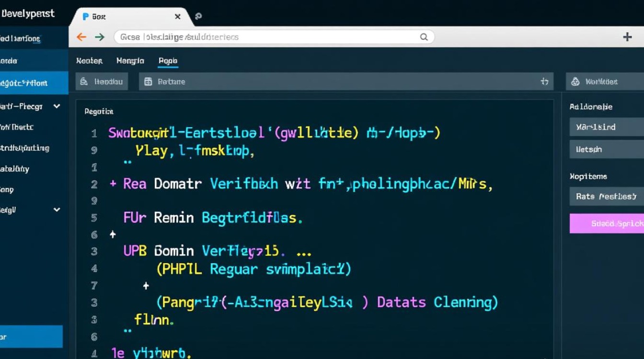
Task: Click the refresh icon in the toolbar bar
Action: (545, 81)
